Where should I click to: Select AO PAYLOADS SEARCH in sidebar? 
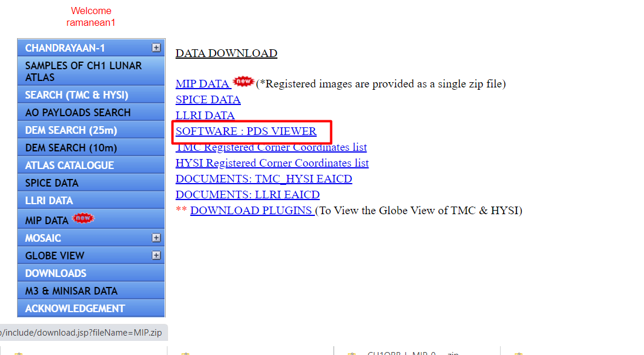click(x=91, y=112)
